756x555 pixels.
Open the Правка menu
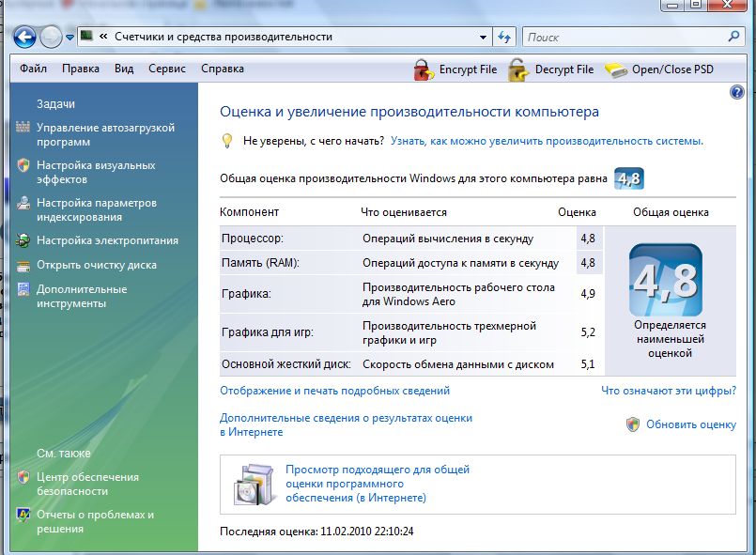coord(81,69)
